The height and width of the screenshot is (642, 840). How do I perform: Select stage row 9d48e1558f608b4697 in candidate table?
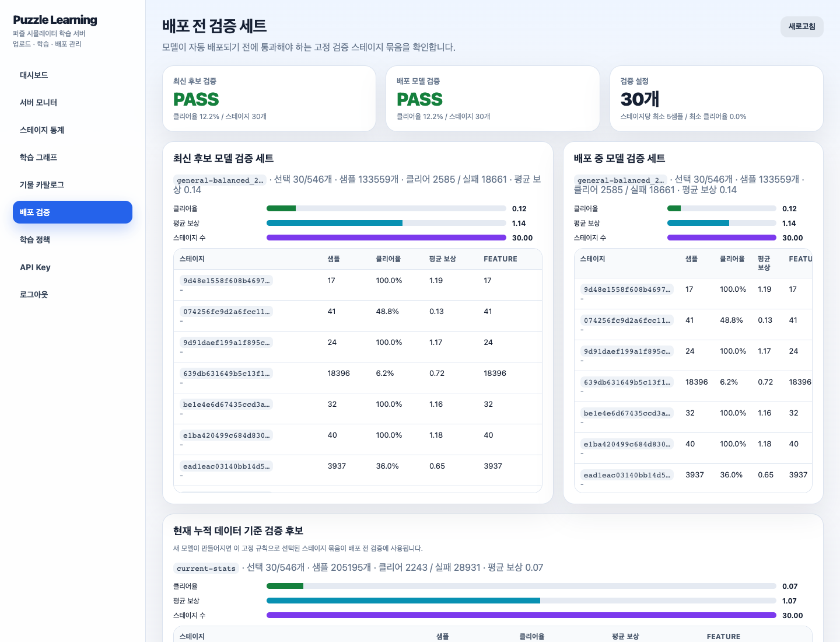358,285
